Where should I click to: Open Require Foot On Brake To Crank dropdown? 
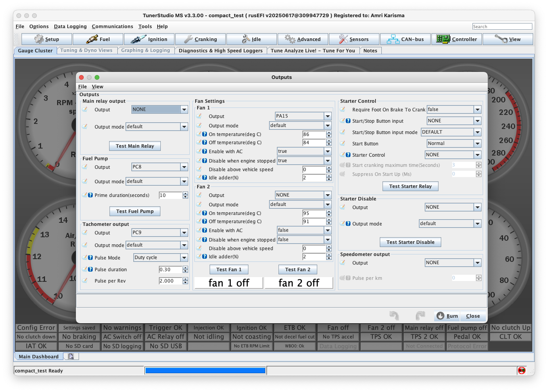477,110
